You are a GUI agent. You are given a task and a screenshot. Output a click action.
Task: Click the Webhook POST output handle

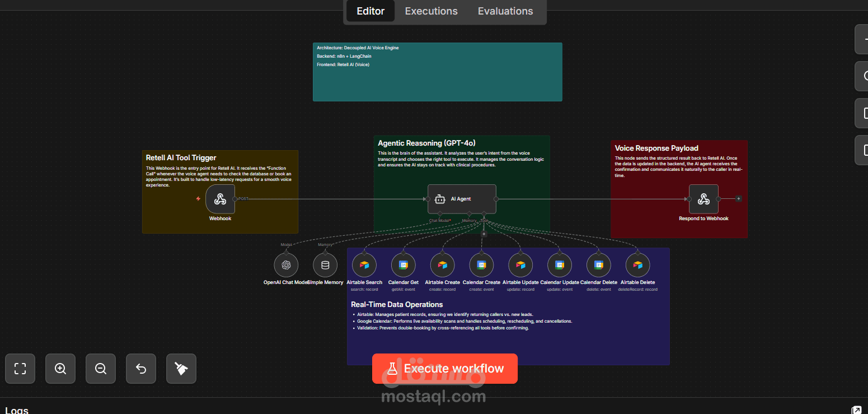[235, 199]
